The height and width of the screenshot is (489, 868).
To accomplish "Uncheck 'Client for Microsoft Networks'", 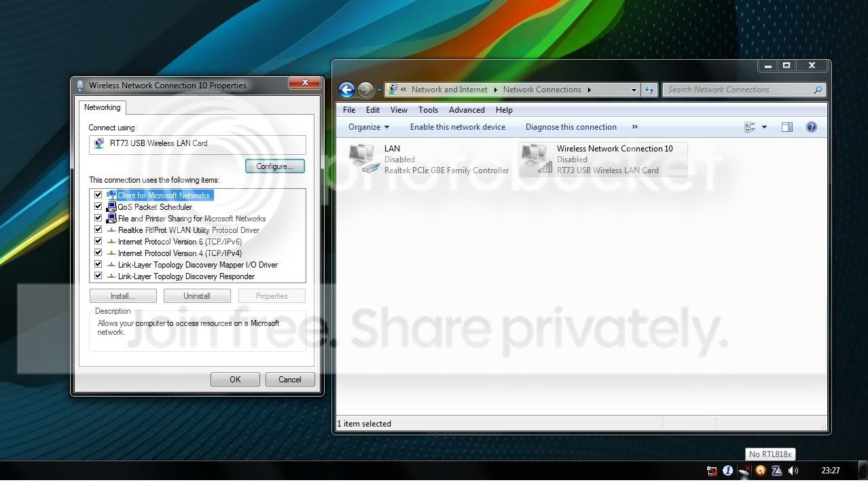I will click(98, 195).
